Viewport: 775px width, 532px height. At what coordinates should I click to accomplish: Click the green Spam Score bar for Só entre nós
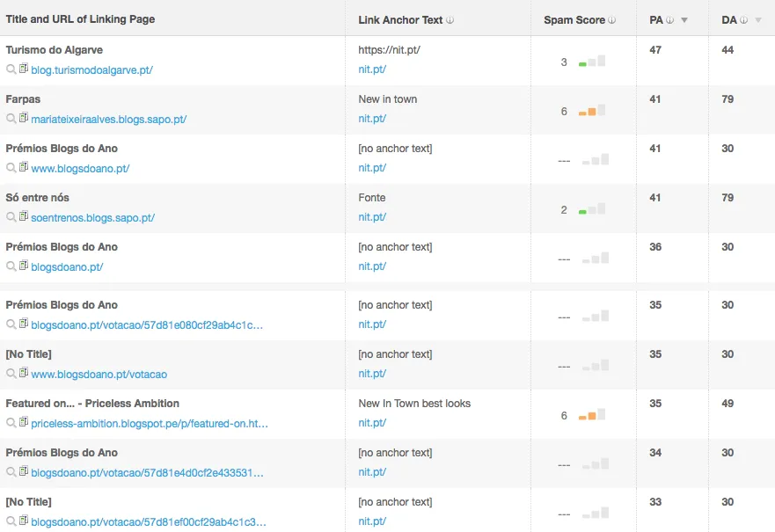click(x=592, y=209)
